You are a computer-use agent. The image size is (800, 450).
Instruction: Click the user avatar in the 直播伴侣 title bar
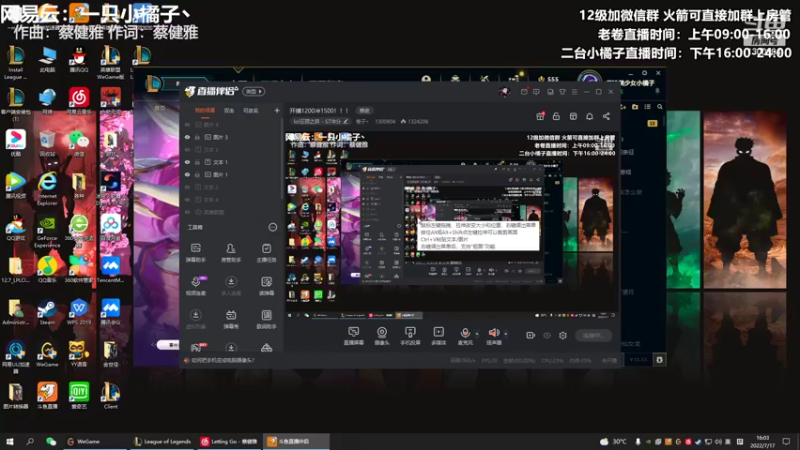505,91
